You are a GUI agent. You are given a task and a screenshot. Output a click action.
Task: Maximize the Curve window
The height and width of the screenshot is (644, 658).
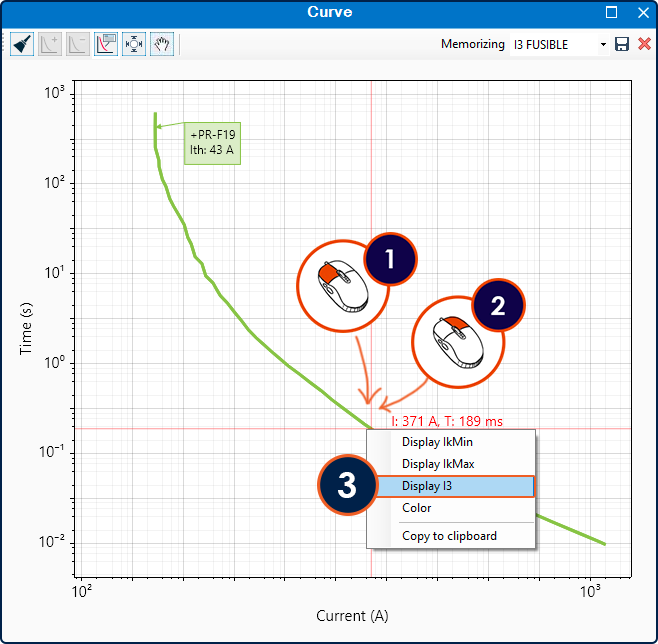611,13
